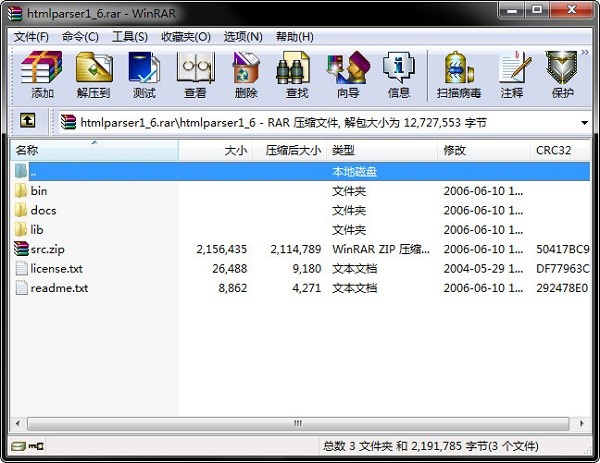The width and height of the screenshot is (600, 463).
Task: Select the src.zip file name
Action: (x=47, y=249)
